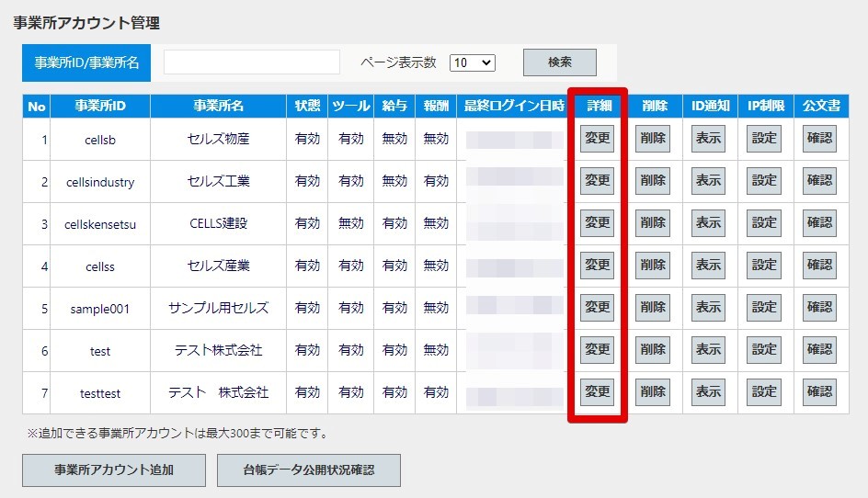Click 設定 for the セルズ工業 row
The image size is (868, 498).
coord(764,180)
